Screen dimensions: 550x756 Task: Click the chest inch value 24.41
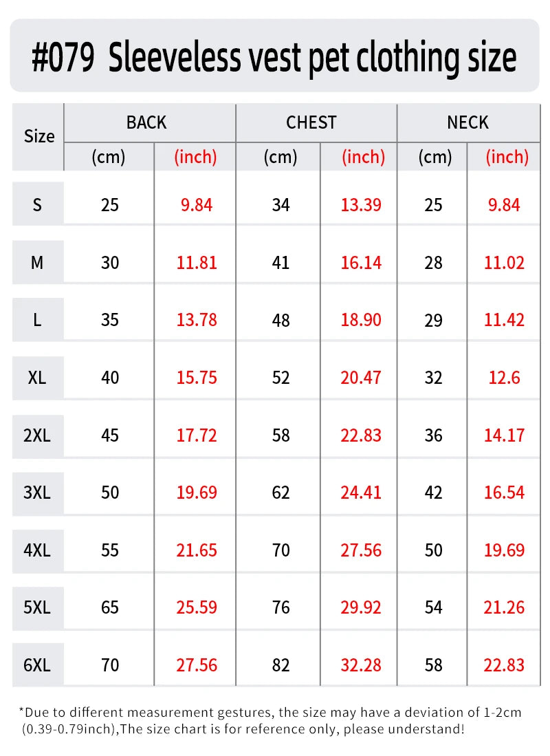361,493
